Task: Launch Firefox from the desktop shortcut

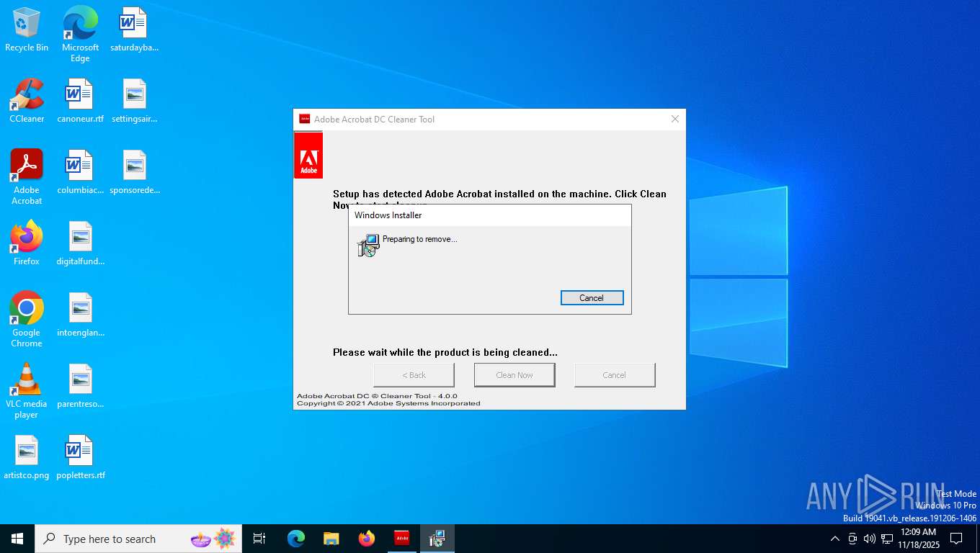Action: click(27, 243)
